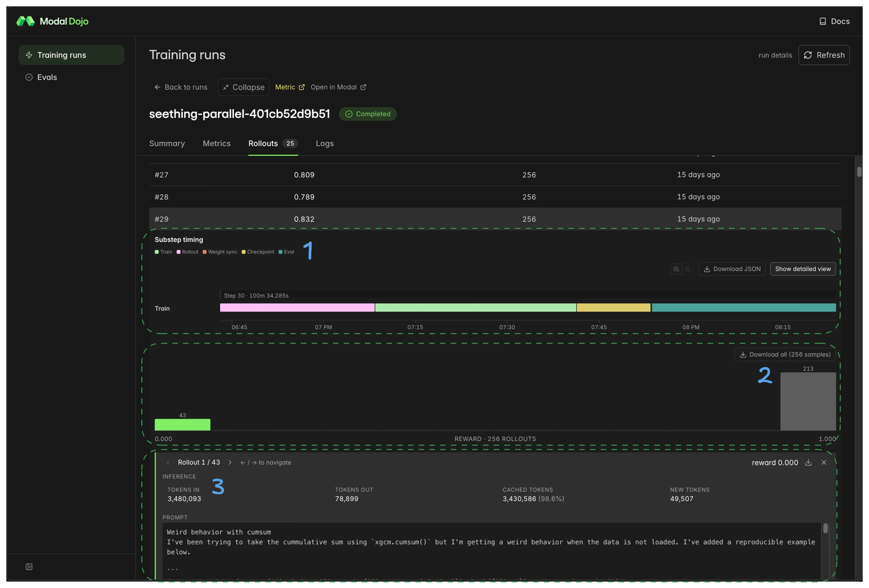This screenshot has height=588, width=869.
Task: Go to next rollout chevron
Action: click(230, 462)
